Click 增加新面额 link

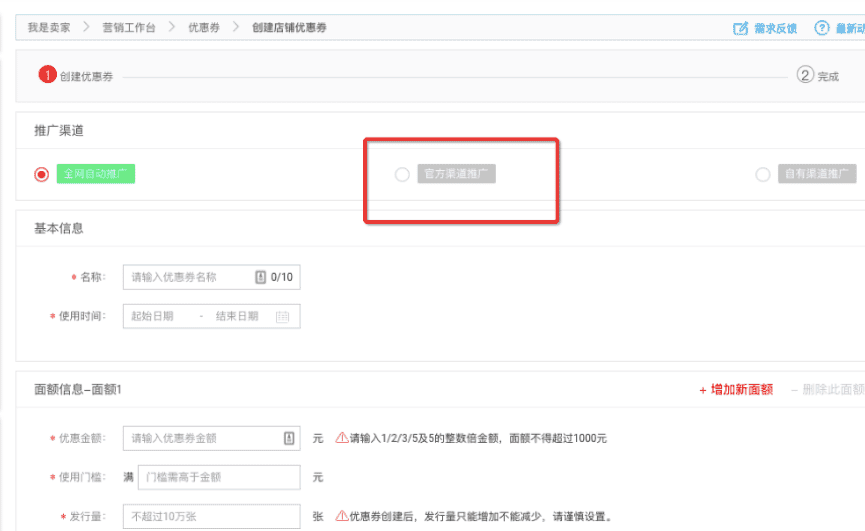tap(735, 389)
